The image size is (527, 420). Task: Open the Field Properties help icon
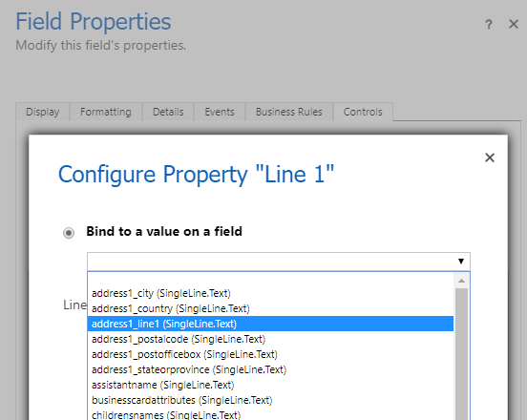[489, 24]
